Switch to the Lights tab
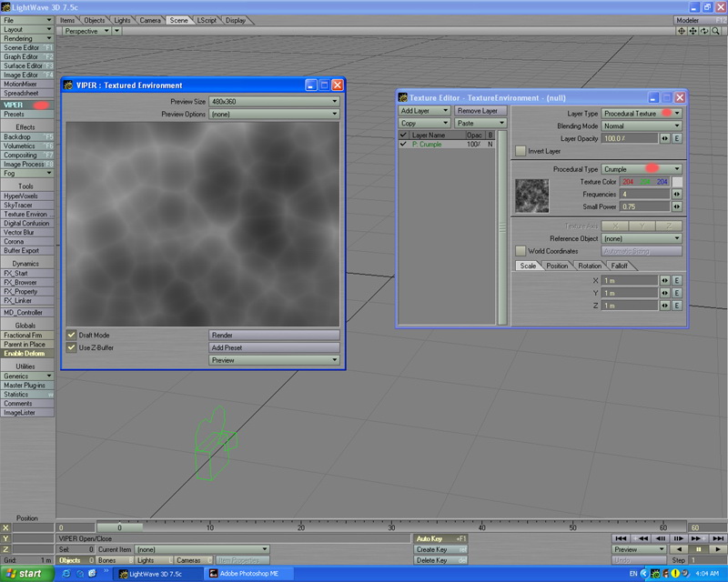 click(122, 20)
